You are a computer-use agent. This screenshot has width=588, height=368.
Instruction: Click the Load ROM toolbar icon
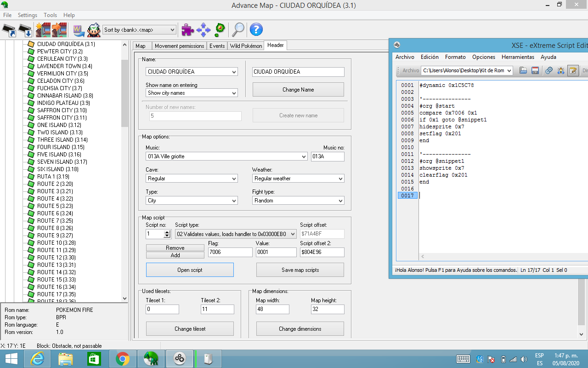tap(9, 30)
